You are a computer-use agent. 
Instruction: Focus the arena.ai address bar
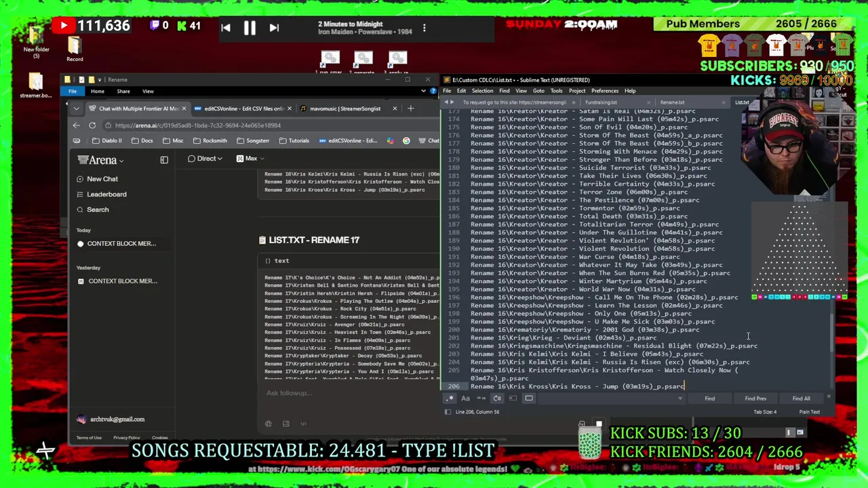[x=271, y=125]
